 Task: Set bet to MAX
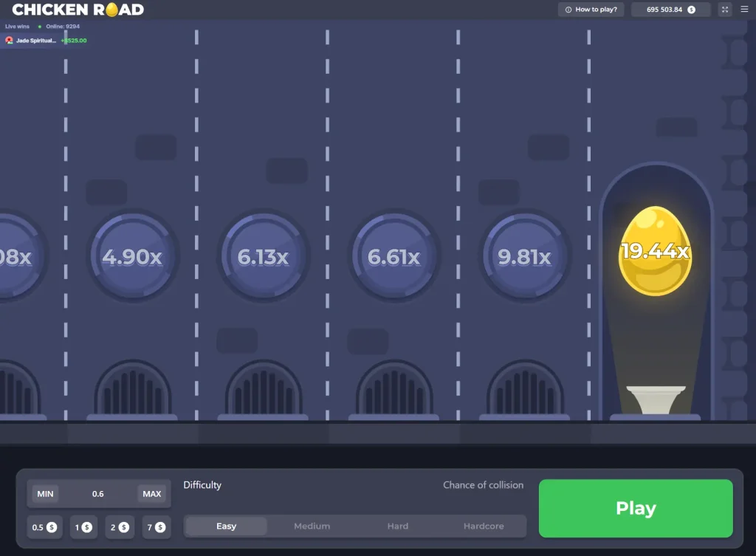pyautogui.click(x=152, y=494)
